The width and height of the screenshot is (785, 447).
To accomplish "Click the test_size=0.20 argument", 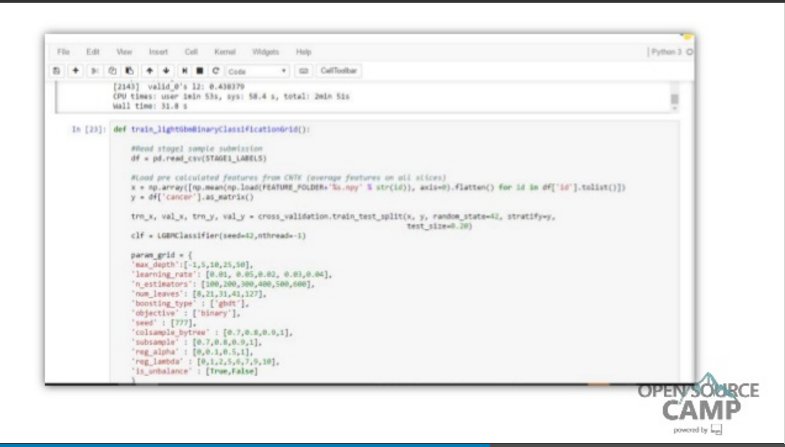I will 439,226.
